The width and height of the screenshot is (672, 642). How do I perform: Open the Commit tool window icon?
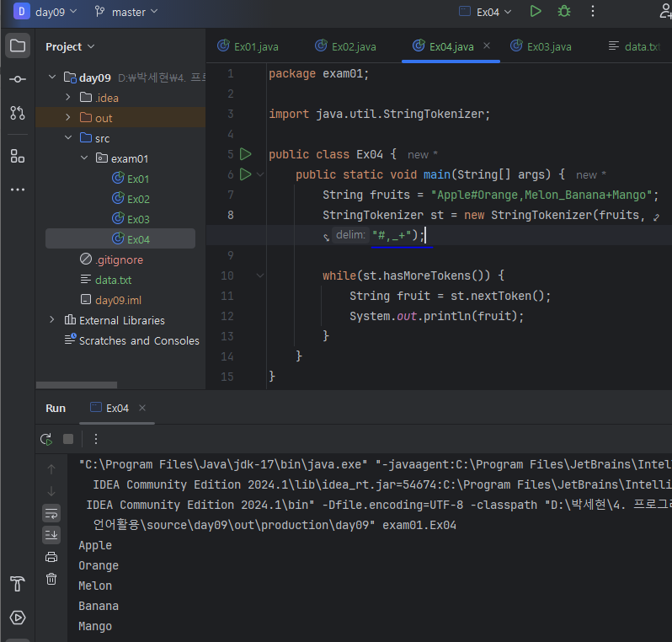click(x=17, y=79)
